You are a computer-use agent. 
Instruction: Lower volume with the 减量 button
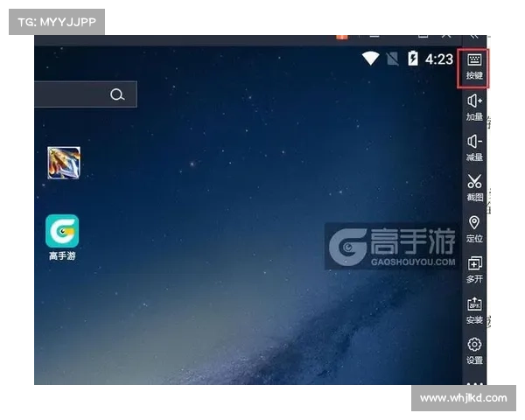click(473, 147)
